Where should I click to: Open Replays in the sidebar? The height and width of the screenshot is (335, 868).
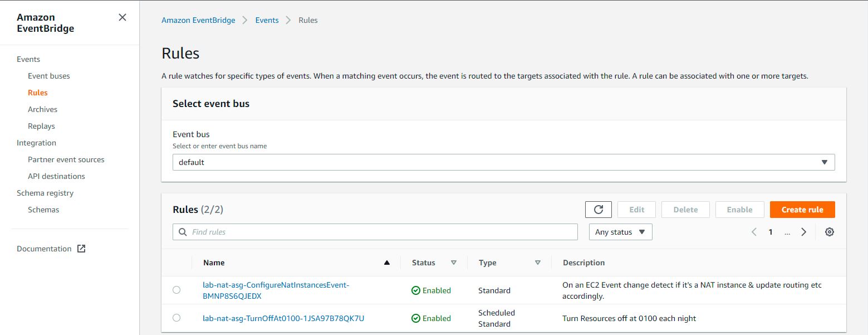(x=41, y=126)
